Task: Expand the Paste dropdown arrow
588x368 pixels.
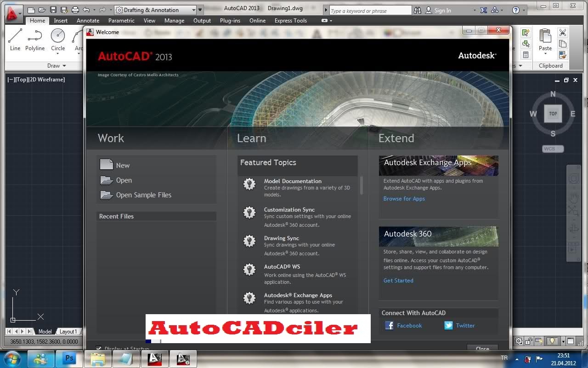Action: (545, 54)
